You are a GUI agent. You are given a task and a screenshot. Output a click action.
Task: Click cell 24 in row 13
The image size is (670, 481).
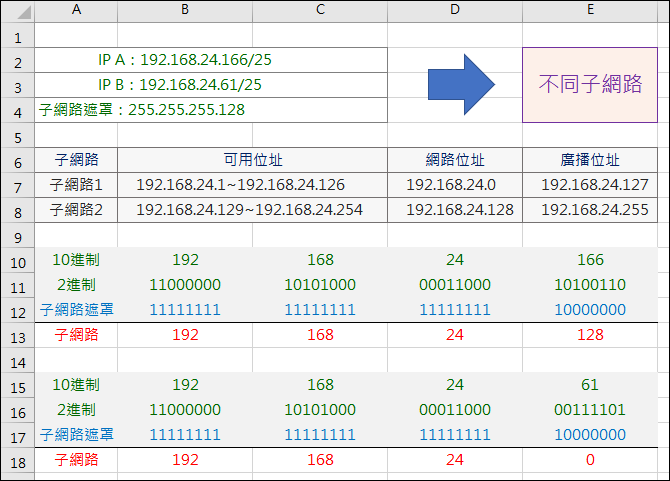tap(455, 334)
